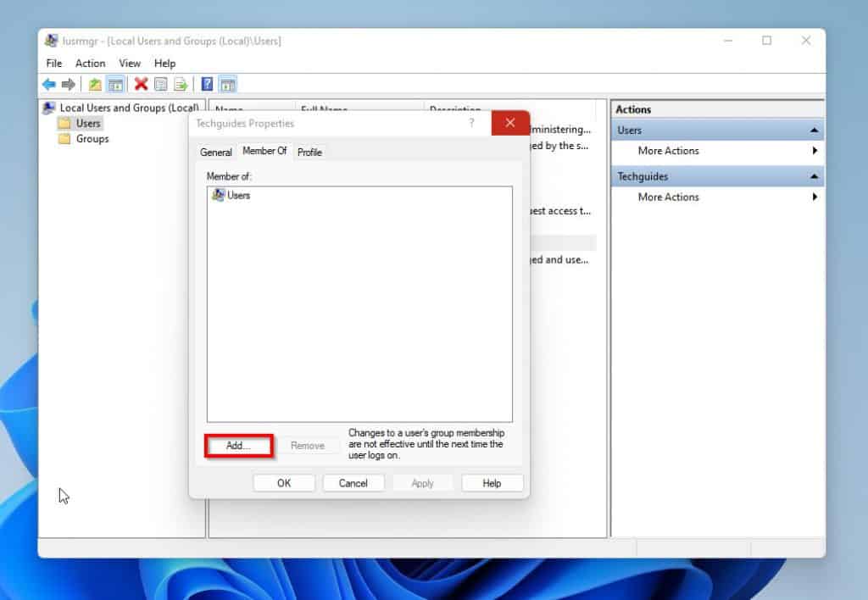868x600 pixels.
Task: Click the Up one level folder icon
Action: 95,84
